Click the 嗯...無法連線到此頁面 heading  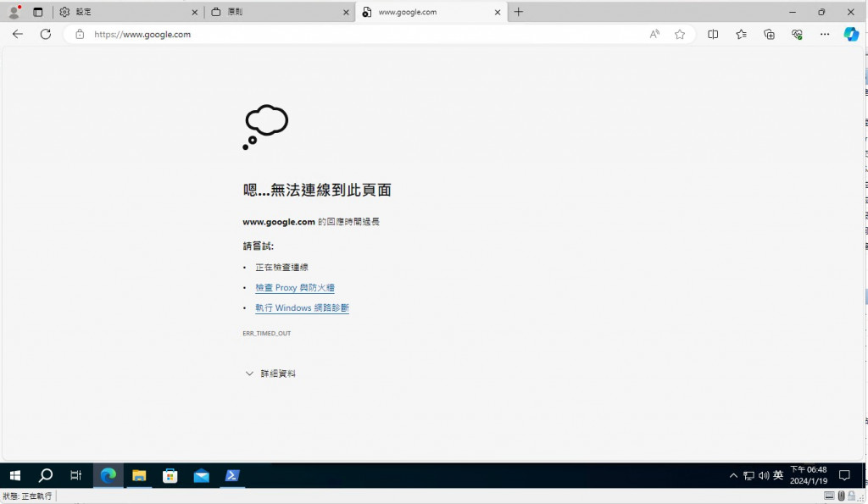click(317, 191)
